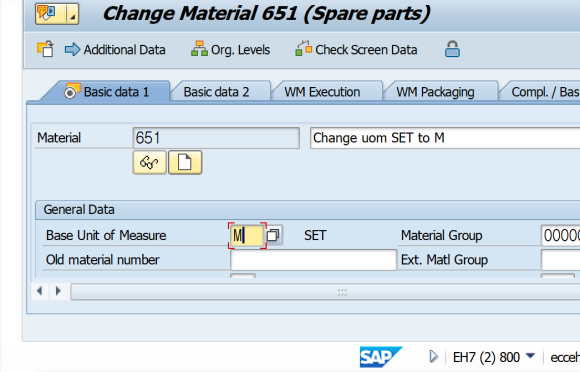Click the horizontal scrollbar handle
This screenshot has height=372, width=580.
click(x=326, y=292)
